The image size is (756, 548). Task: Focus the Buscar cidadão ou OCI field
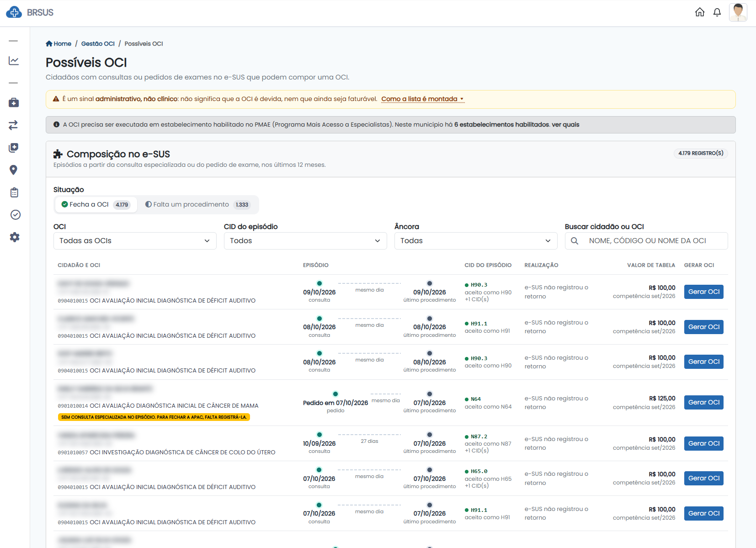(646, 241)
